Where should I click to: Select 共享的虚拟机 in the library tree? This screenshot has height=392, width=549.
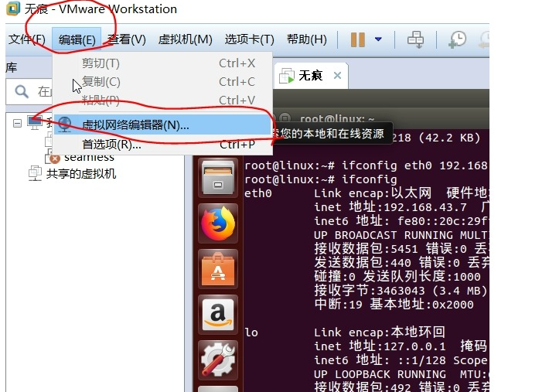(x=81, y=174)
